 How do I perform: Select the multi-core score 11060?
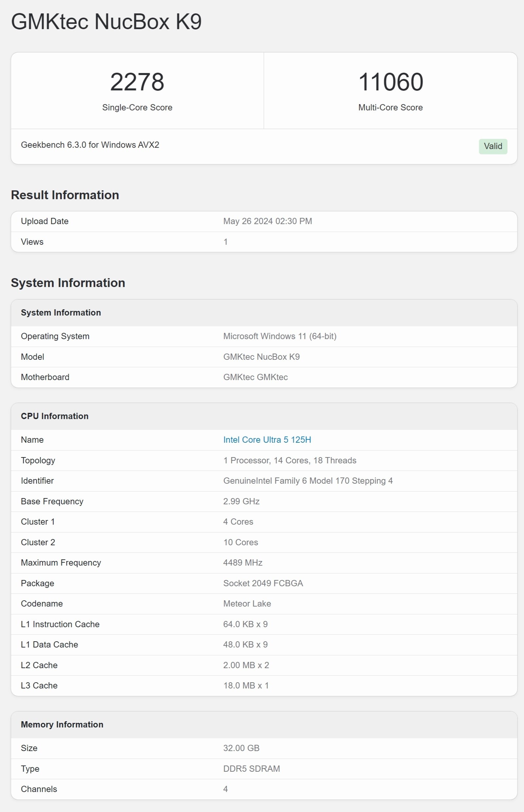click(x=390, y=82)
